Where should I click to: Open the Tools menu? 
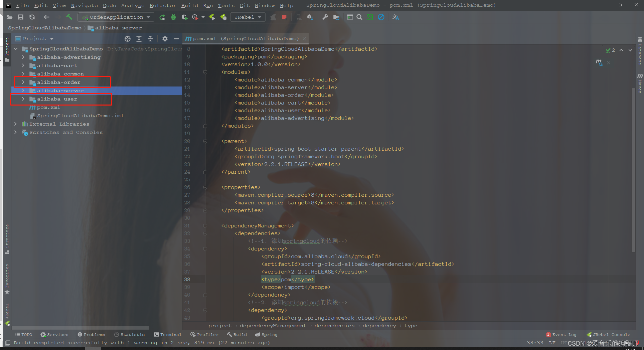click(226, 5)
